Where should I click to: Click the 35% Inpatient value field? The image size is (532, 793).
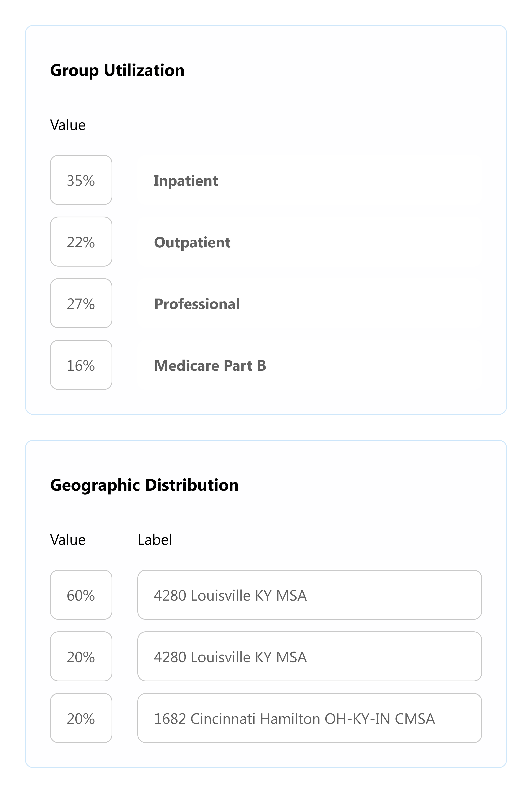point(81,180)
